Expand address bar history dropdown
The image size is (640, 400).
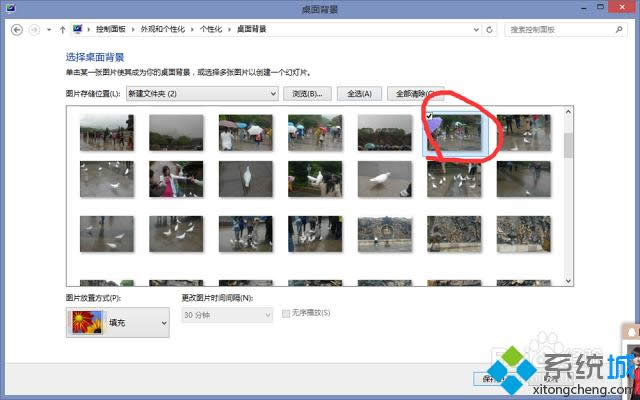pyautogui.click(x=476, y=30)
